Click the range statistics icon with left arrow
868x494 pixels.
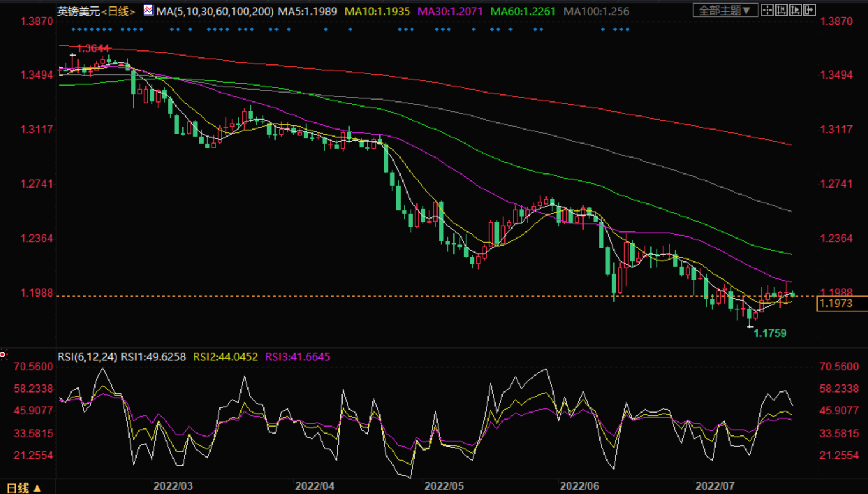pyautogui.click(x=781, y=11)
